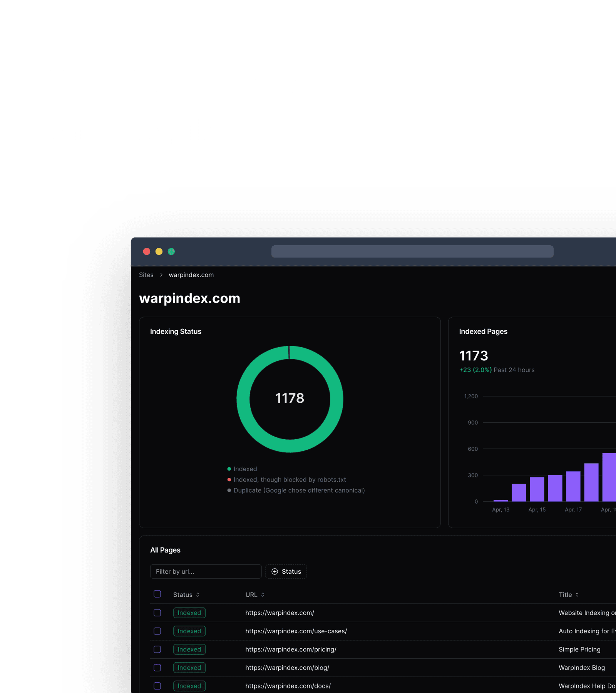Click the Indexed badge in the blog row

pos(189,668)
